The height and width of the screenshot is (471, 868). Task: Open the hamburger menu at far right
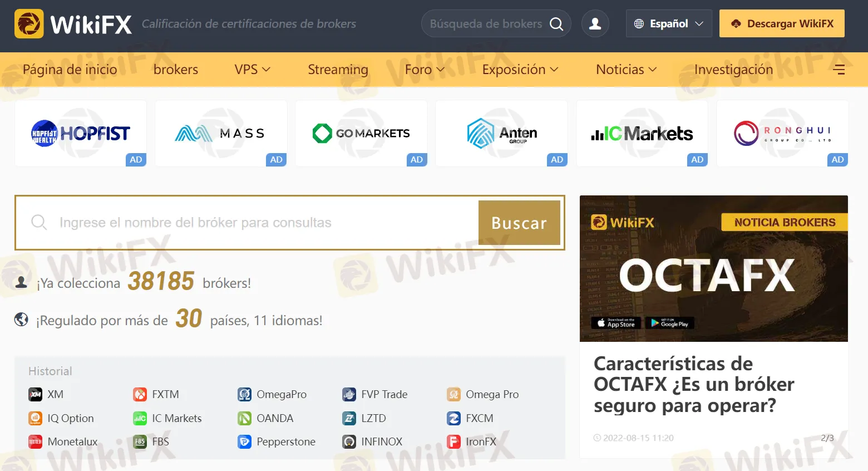[839, 69]
